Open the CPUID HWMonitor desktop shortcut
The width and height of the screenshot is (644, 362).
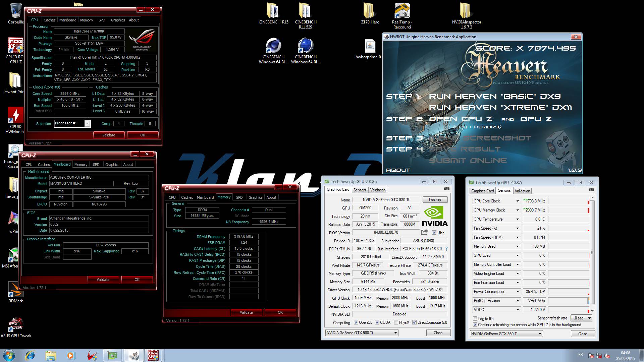(16, 121)
